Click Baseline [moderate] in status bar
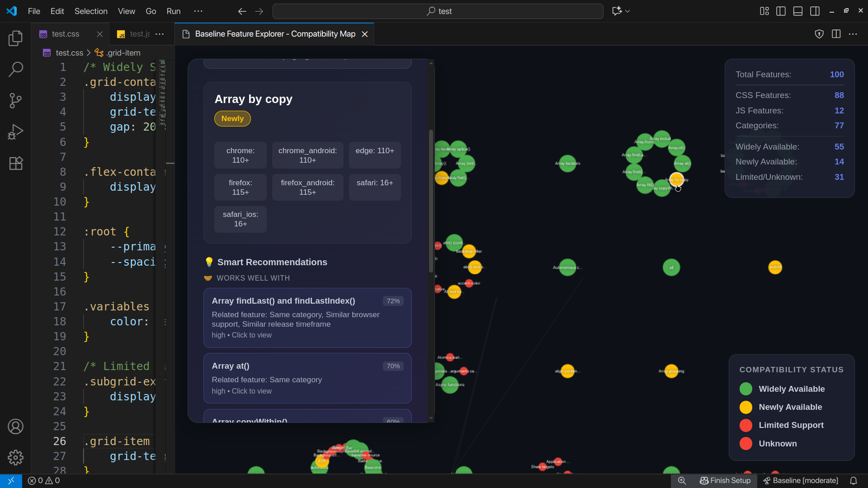This screenshot has height=488, width=868. coord(800,481)
